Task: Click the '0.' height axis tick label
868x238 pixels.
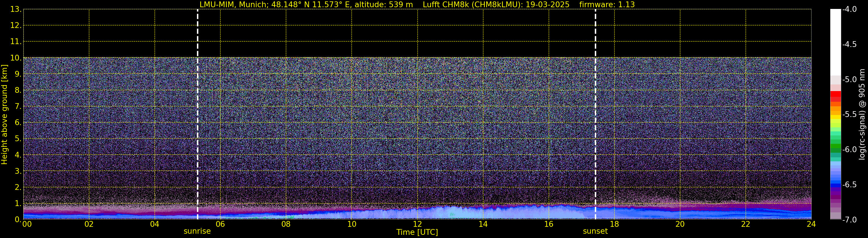Action: click(x=18, y=220)
